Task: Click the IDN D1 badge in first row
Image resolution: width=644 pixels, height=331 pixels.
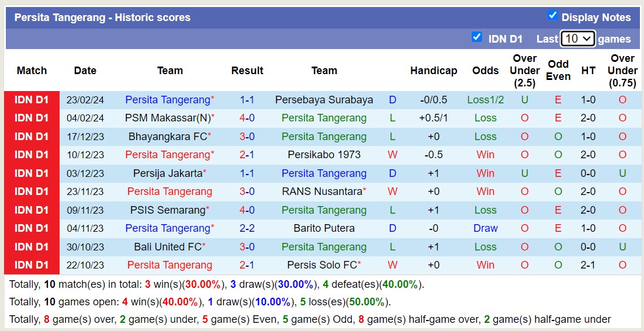Action: [32, 100]
